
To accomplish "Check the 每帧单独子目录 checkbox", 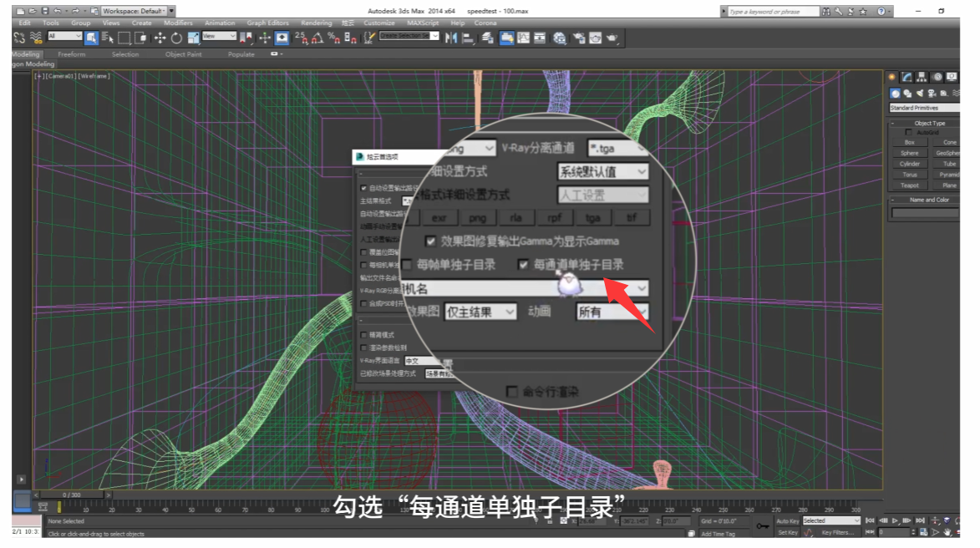I will click(407, 265).
